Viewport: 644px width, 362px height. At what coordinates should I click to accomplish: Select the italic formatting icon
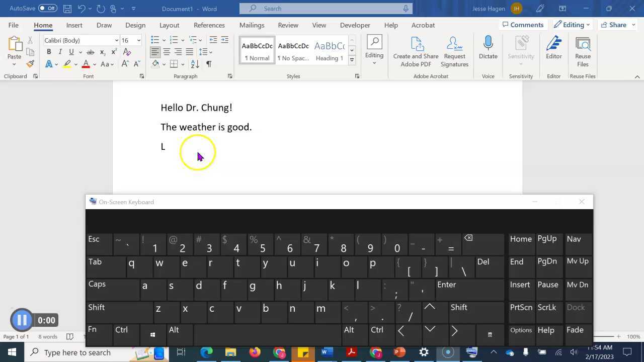59,52
